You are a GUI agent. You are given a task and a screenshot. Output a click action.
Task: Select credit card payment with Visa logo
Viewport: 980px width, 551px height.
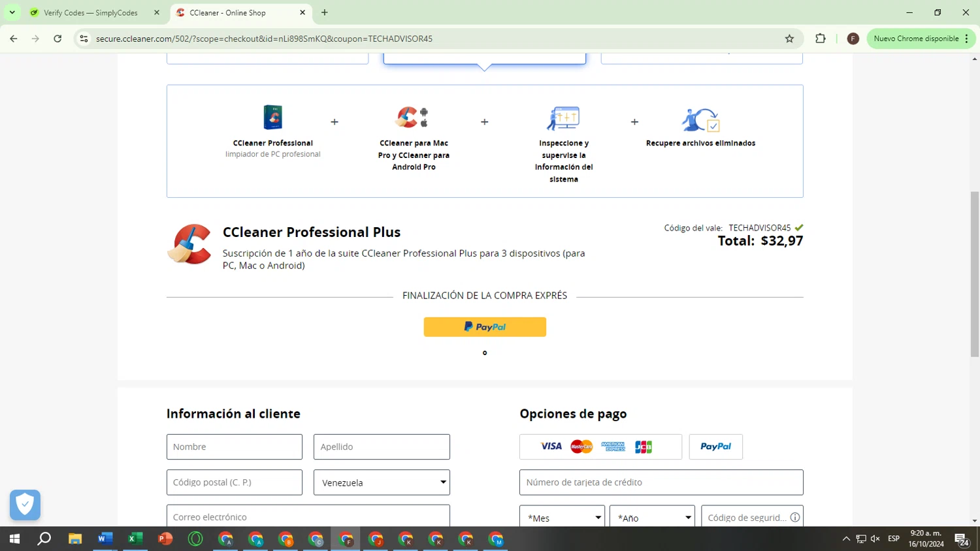click(600, 447)
